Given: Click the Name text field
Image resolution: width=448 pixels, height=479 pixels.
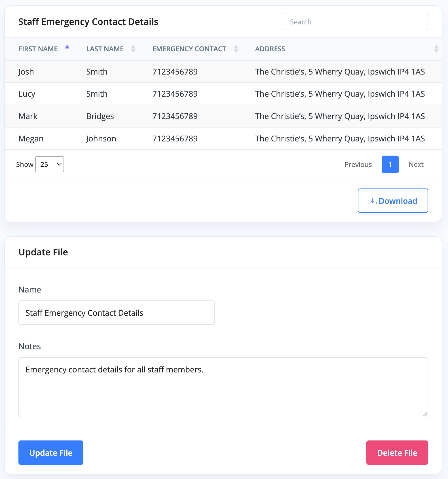Looking at the screenshot, I should pos(117,313).
